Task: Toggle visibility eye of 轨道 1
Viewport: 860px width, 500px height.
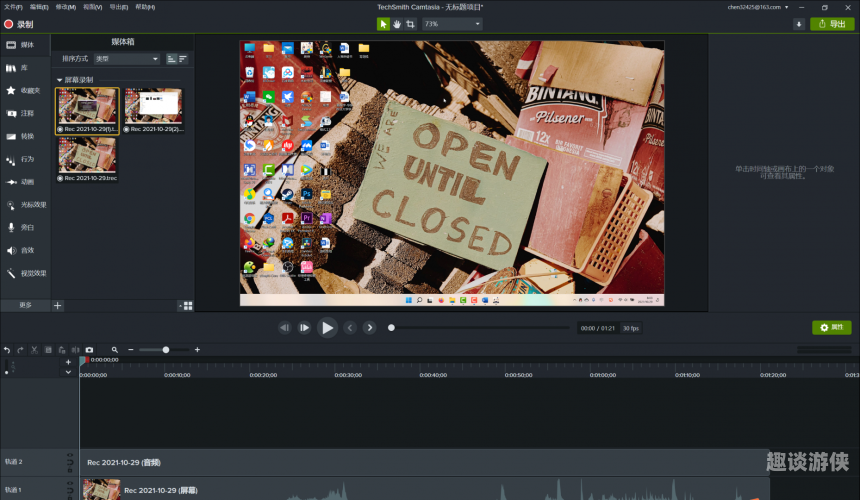Action: tap(70, 483)
